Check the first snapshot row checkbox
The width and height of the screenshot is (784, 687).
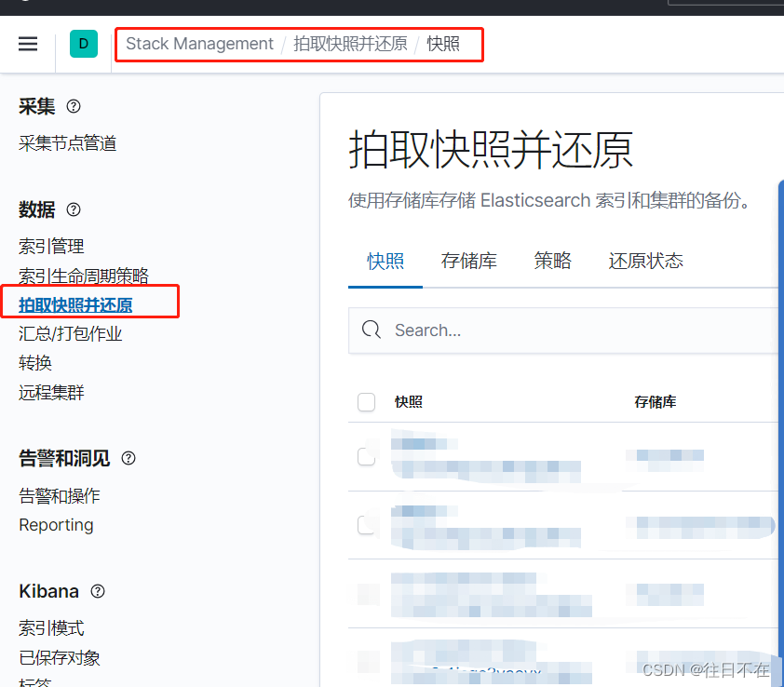[x=366, y=455]
